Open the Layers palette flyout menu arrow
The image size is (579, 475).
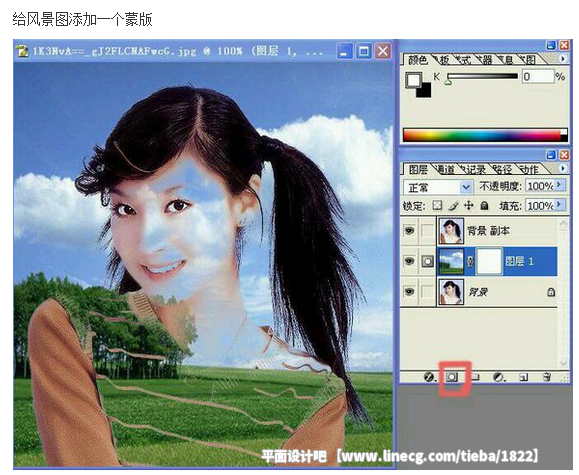tap(562, 169)
